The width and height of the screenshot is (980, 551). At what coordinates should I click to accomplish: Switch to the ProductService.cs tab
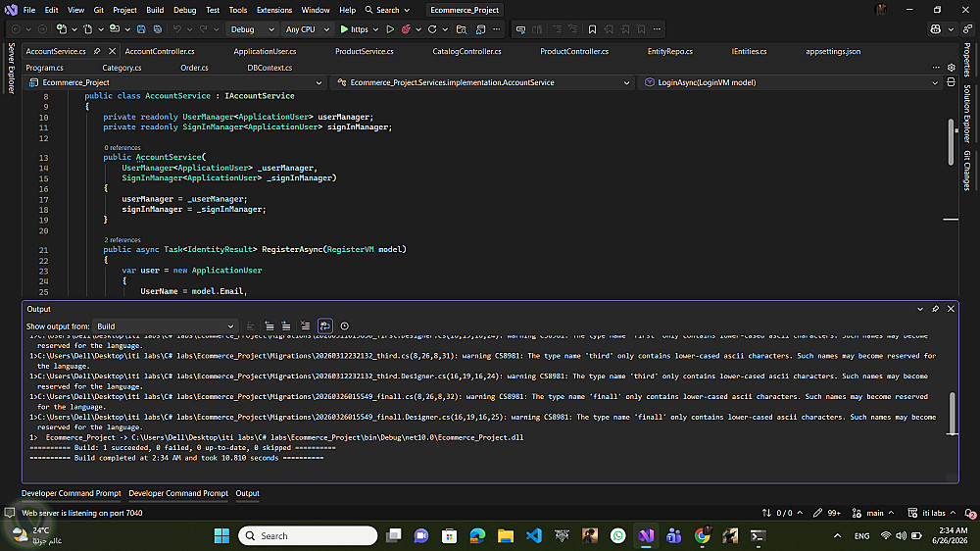coord(365,51)
